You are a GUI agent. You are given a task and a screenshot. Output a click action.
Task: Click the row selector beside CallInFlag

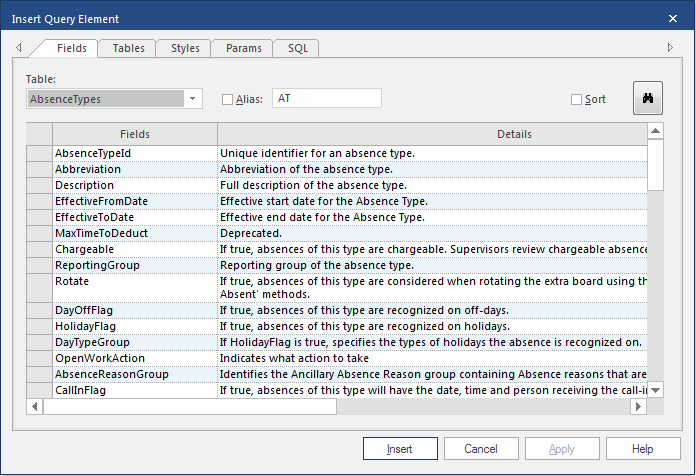(40, 390)
